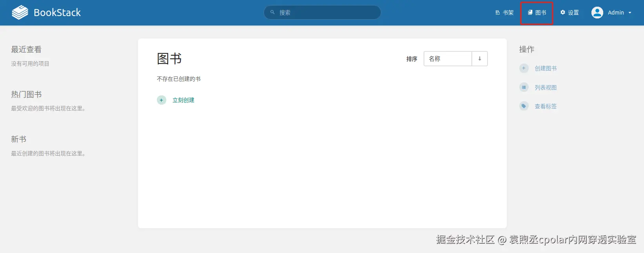Open the 书架 shelves menu item

tap(504, 13)
